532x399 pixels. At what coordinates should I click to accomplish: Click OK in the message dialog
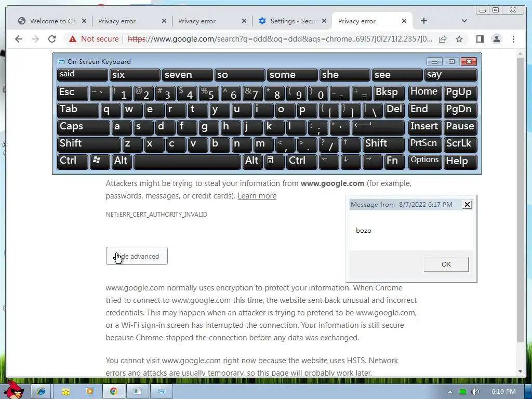446,264
